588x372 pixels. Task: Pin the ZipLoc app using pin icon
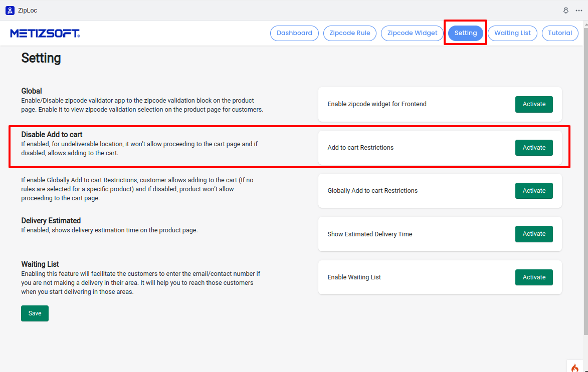pos(566,10)
